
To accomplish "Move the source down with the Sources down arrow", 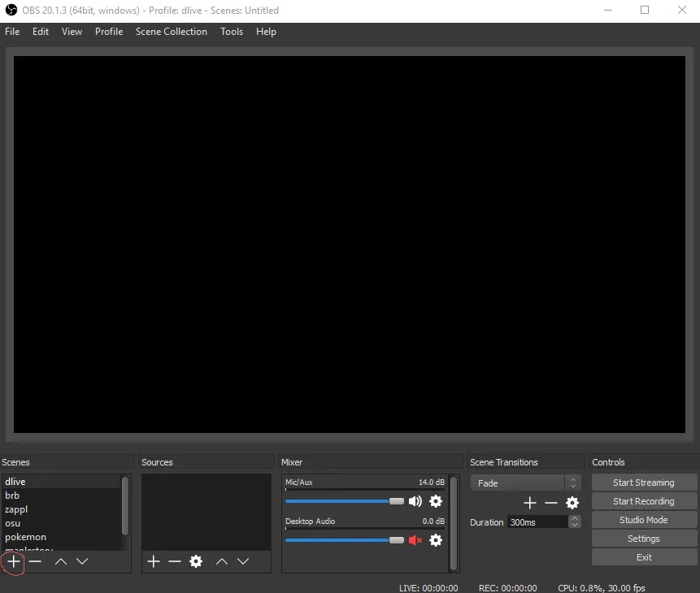I will pyautogui.click(x=243, y=561).
